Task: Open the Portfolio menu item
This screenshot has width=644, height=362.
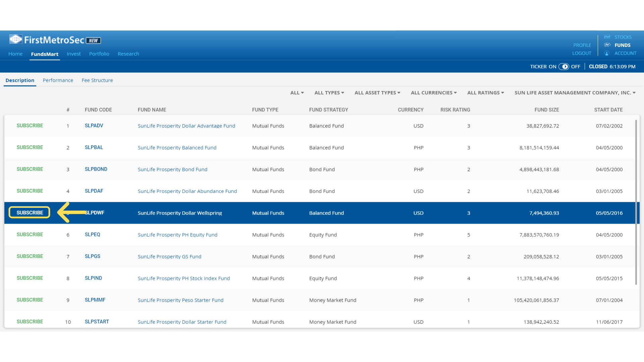Action: [99, 54]
